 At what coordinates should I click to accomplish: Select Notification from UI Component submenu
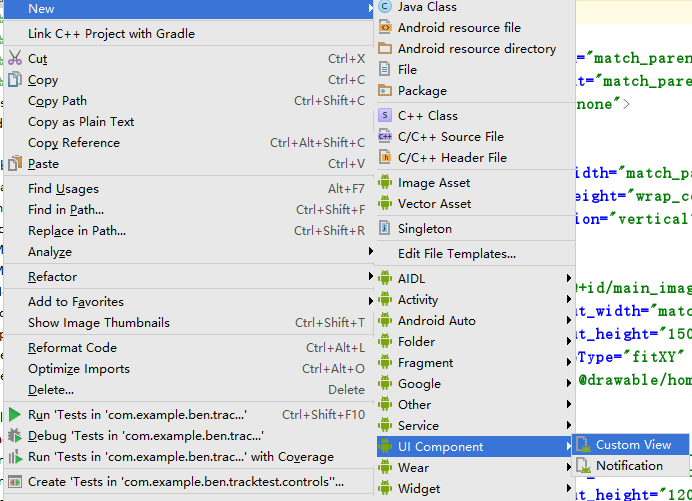pos(629,466)
